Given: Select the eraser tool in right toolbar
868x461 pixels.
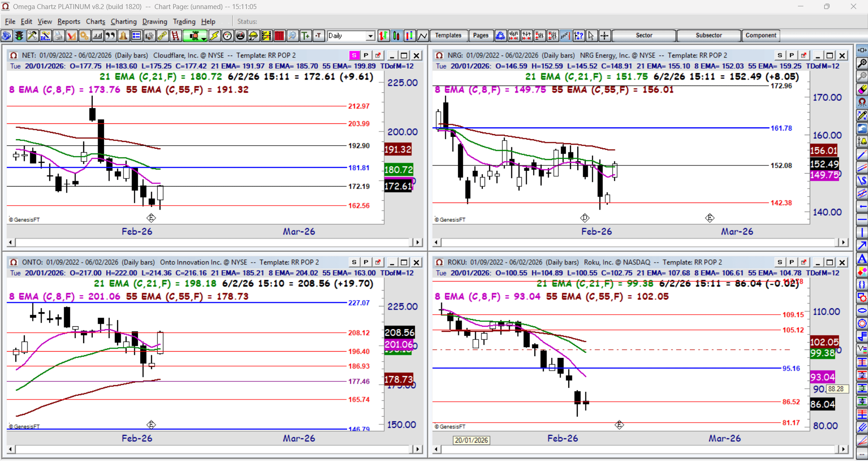Looking at the screenshot, I should (862, 89).
